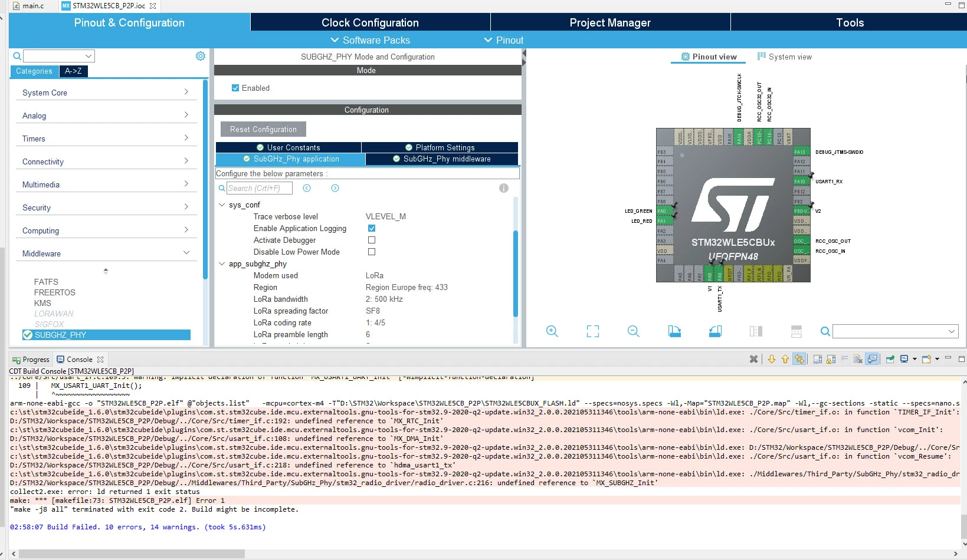Expand Timers category
Image resolution: width=967 pixels, height=560 pixels.
click(x=106, y=139)
